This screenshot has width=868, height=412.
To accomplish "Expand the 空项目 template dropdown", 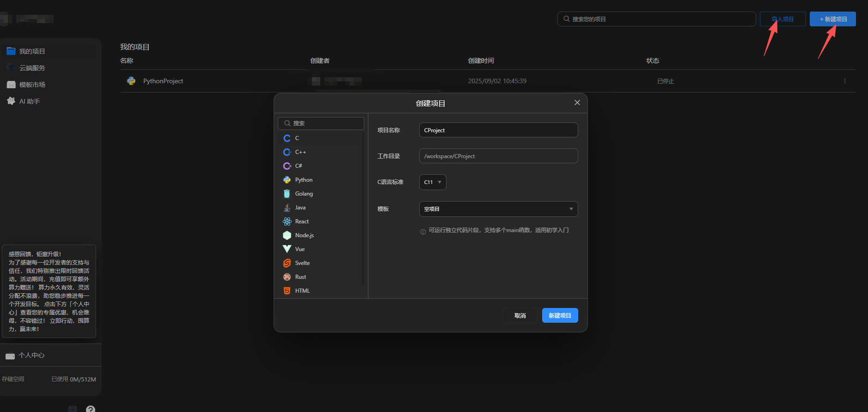I will tap(498, 209).
